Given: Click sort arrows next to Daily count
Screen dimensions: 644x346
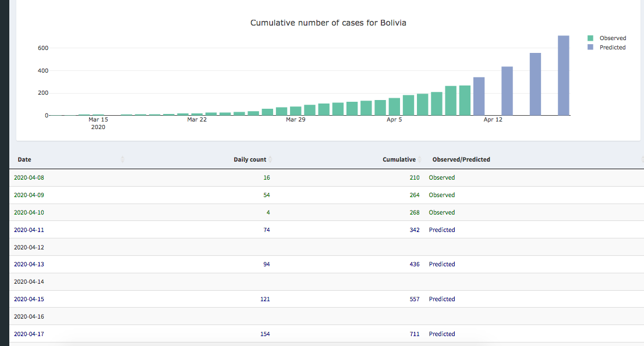Looking at the screenshot, I should pyautogui.click(x=270, y=159).
